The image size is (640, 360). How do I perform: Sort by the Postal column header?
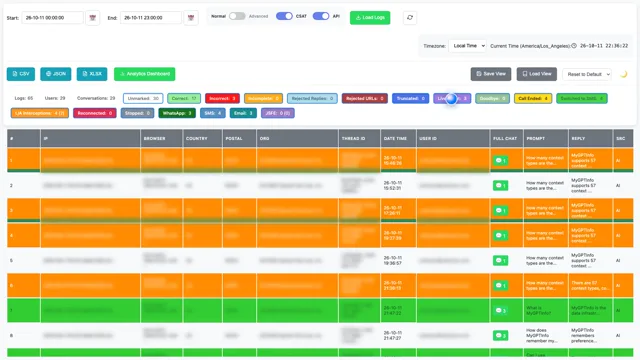239,138
